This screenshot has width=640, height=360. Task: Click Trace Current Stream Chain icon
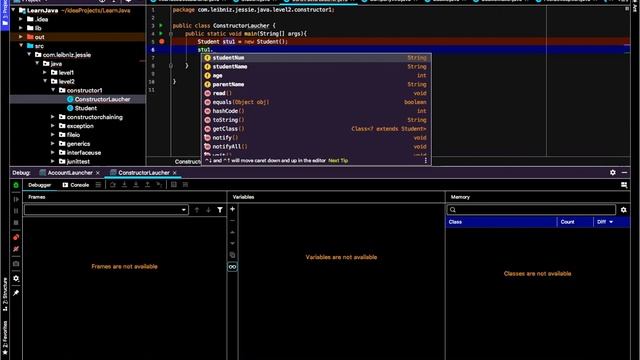click(185, 185)
